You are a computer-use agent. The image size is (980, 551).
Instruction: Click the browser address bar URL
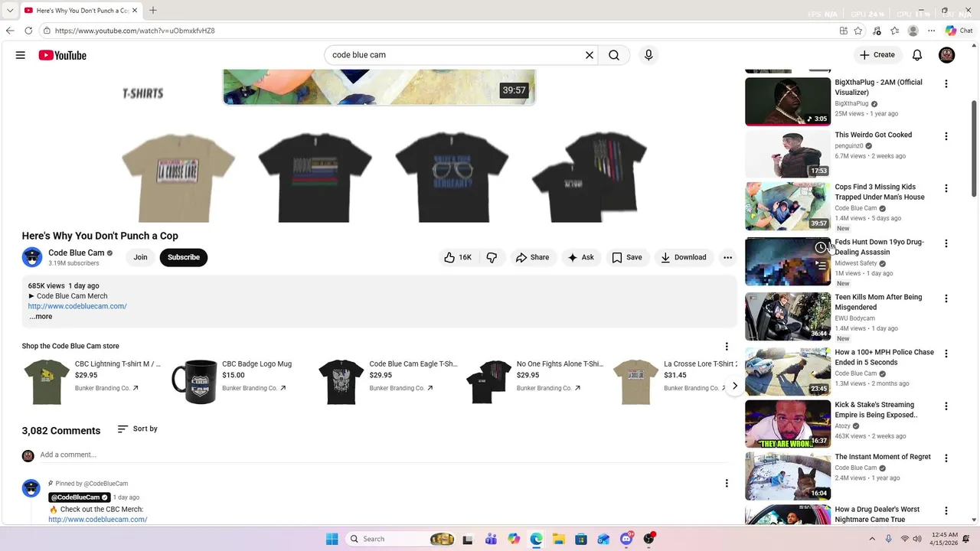click(x=135, y=31)
